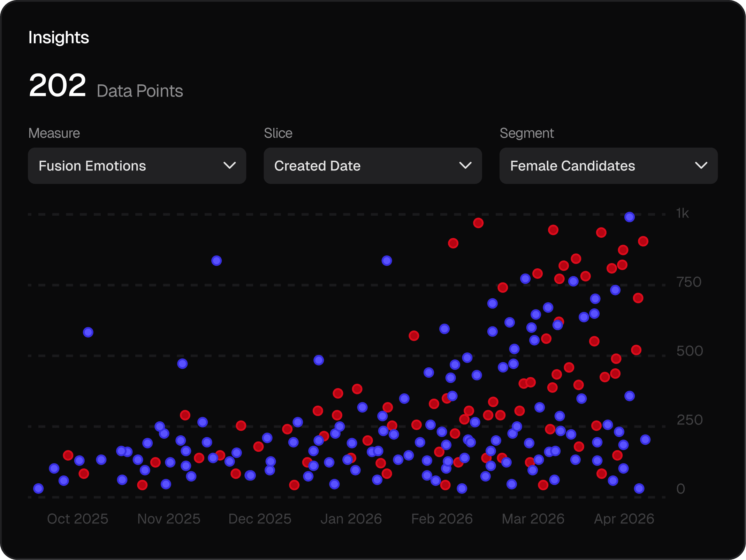Click the highest red point in Feb 2026
Image resolution: width=746 pixels, height=560 pixels.
478,223
